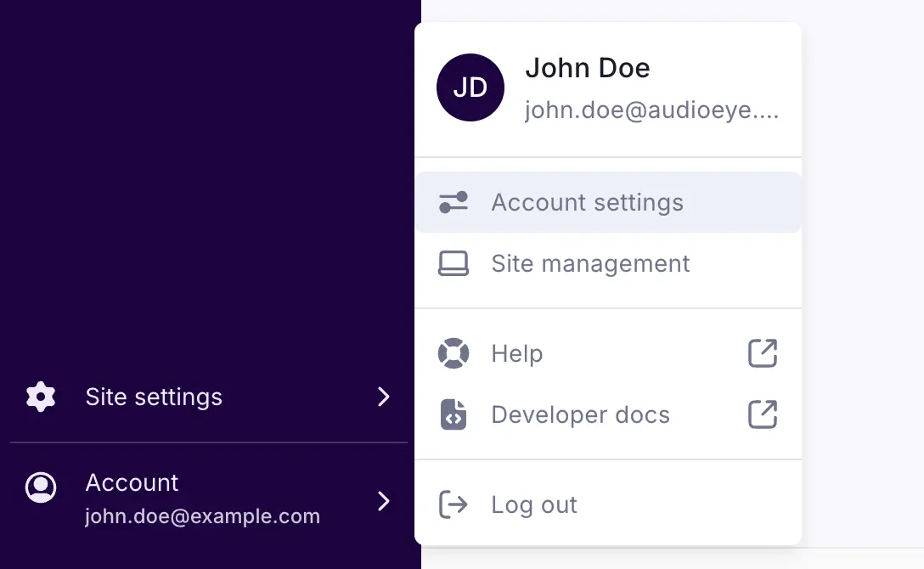The width and height of the screenshot is (924, 569).
Task: Click the Log out arrow icon
Action: 454,504
